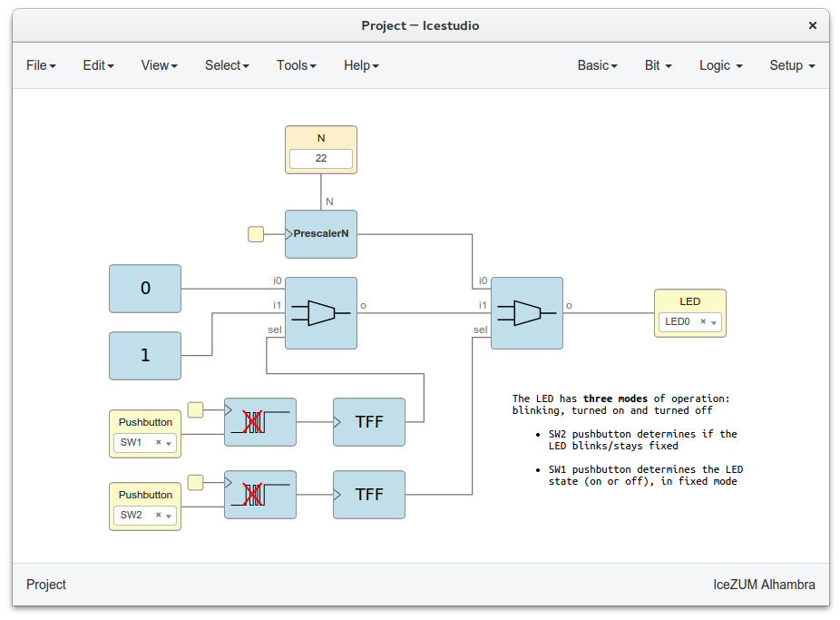Open the SW2 pin selector dropdown arrow
Screen dimensions: 840x620
[x=168, y=516]
